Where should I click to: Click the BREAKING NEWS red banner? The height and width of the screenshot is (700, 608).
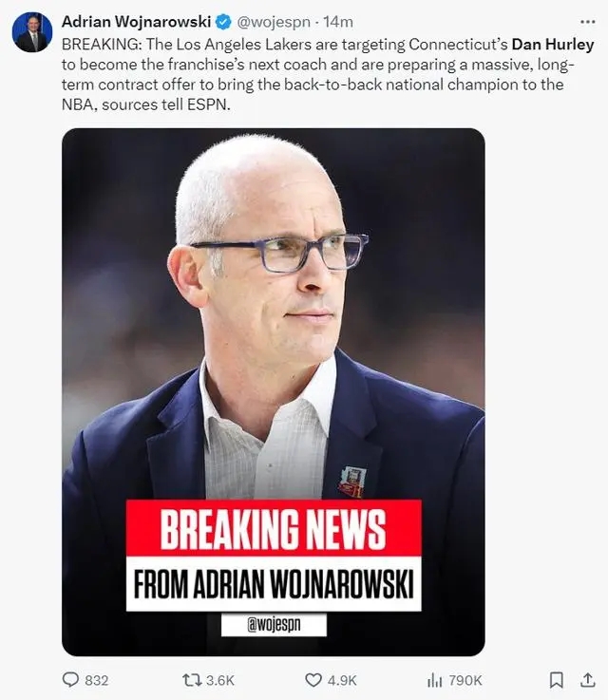274,528
